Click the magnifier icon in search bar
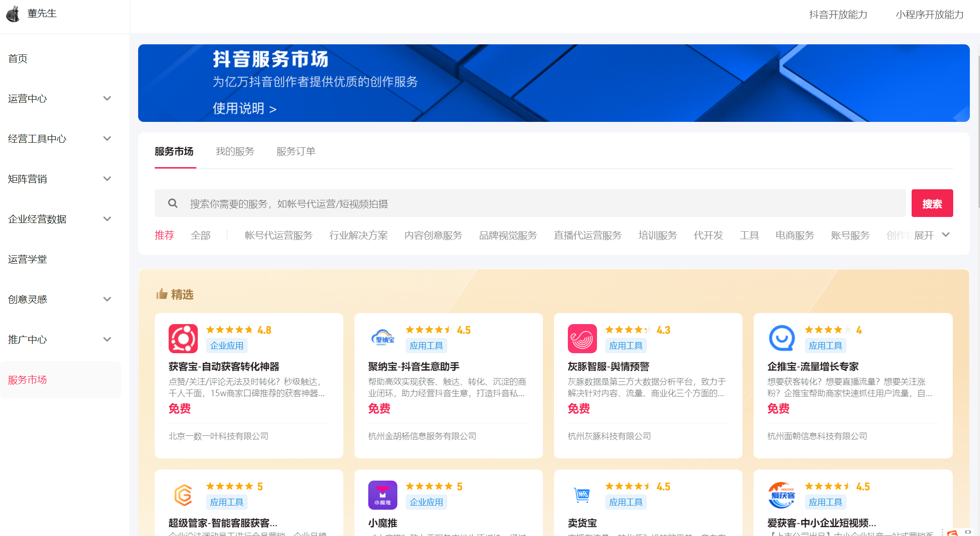980x536 pixels. (173, 203)
